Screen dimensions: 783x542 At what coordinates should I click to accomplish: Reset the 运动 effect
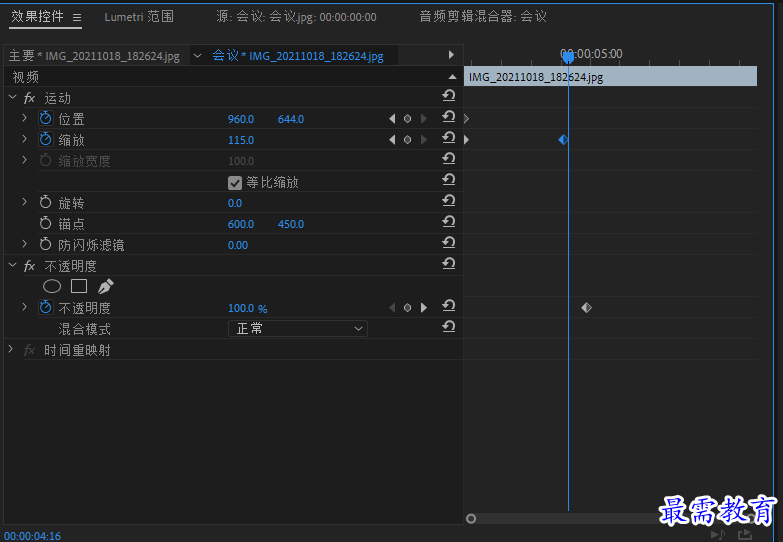click(x=448, y=95)
